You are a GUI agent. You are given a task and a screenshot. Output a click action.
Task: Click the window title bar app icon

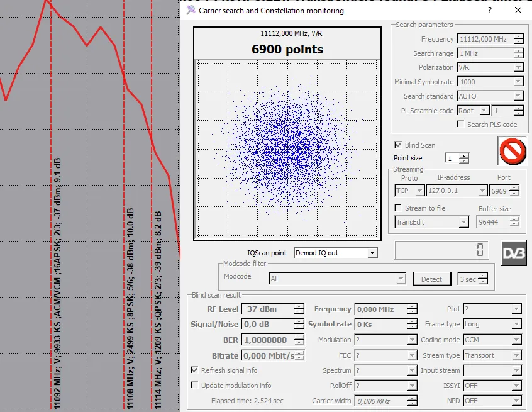click(191, 10)
